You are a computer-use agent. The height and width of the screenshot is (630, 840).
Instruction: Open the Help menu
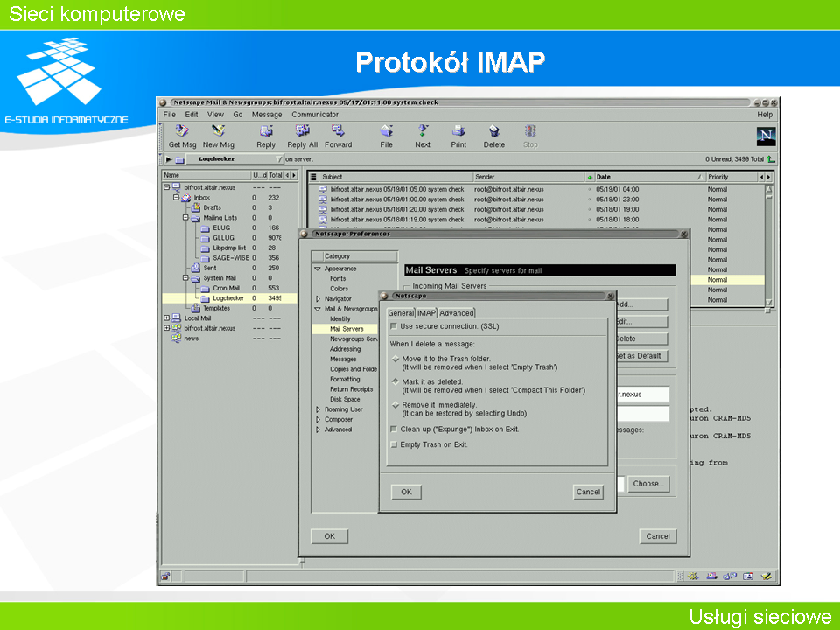coord(765,115)
